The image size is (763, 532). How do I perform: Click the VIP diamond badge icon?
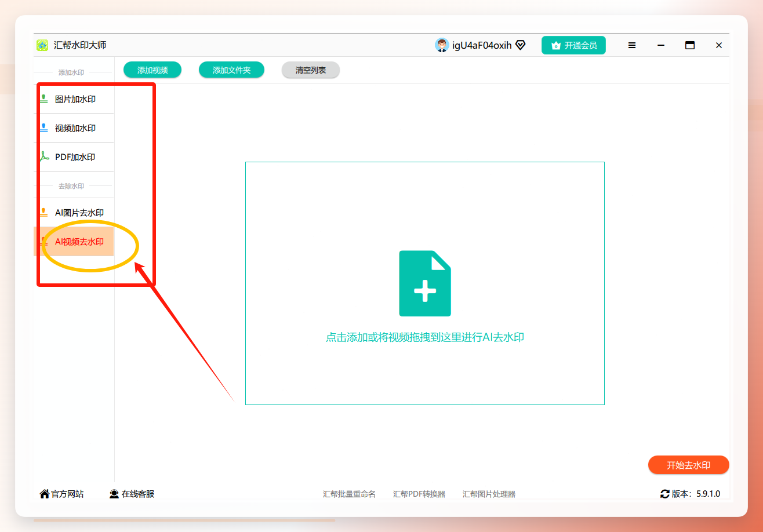coord(520,45)
